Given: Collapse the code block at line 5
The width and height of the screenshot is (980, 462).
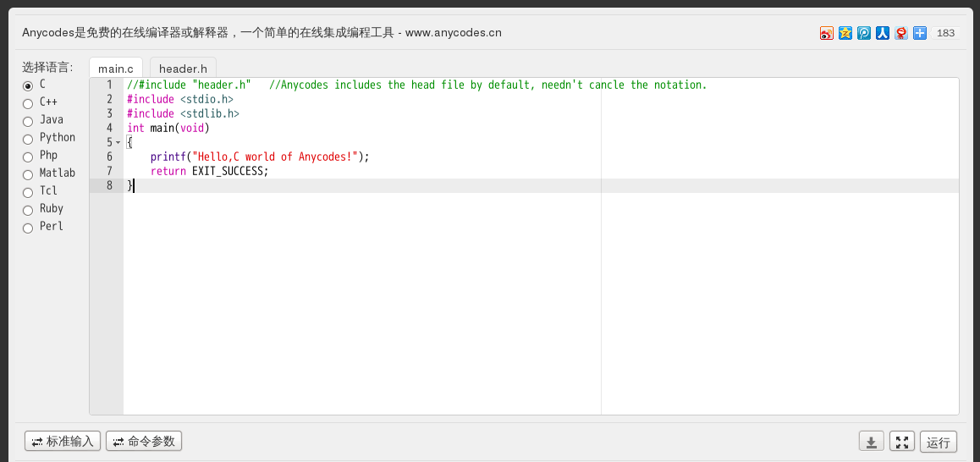Looking at the screenshot, I should [118, 142].
